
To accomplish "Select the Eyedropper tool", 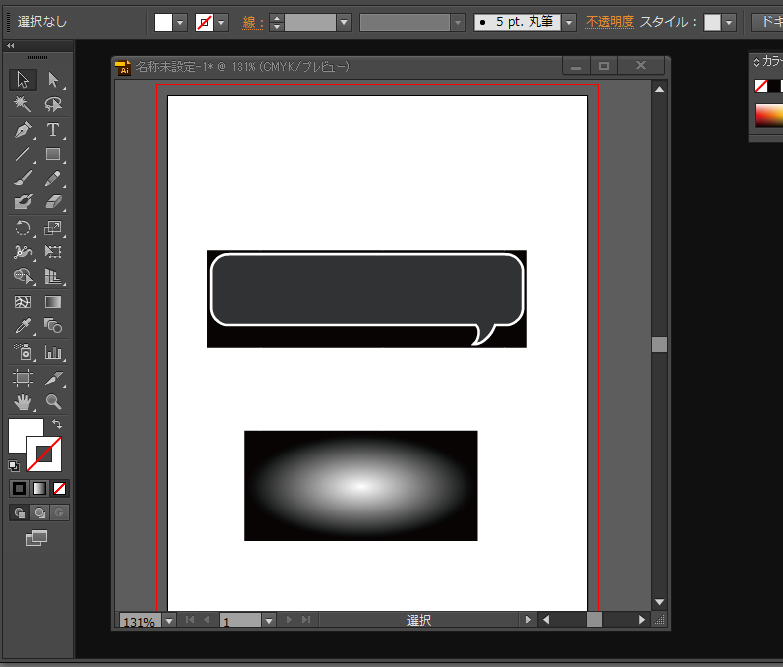I will 23,326.
